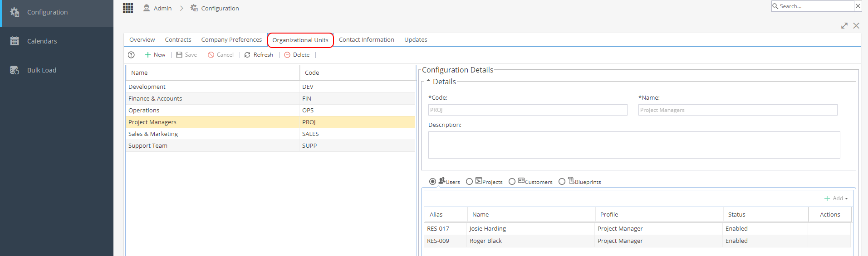The width and height of the screenshot is (868, 256).
Task: Select the Sales & Marketing row
Action: tap(270, 134)
